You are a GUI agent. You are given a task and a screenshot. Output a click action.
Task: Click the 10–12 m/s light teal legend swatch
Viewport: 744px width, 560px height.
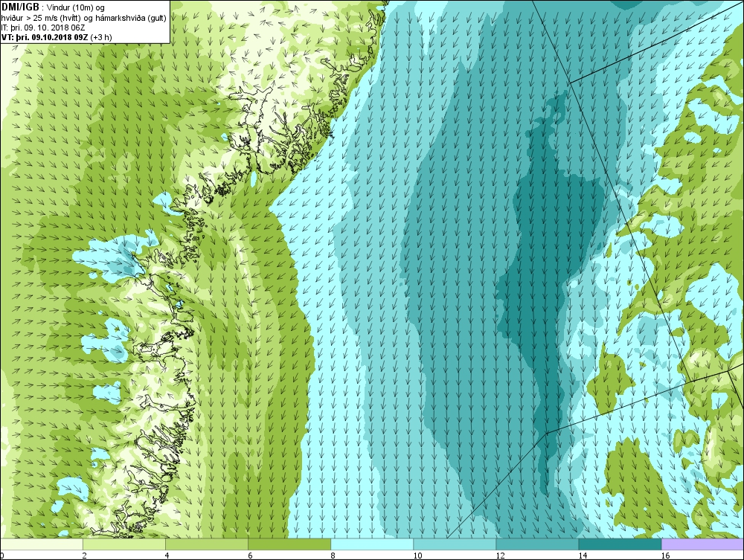[x=455, y=544]
